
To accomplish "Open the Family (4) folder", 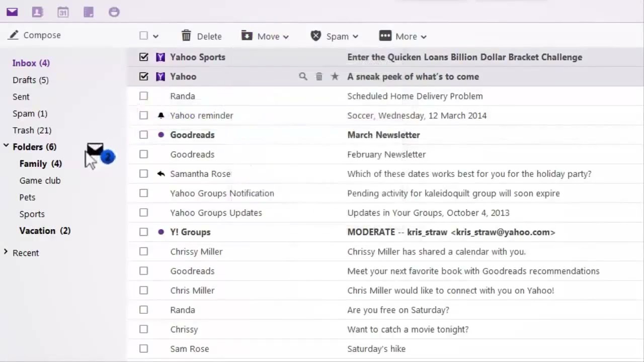I will click(41, 164).
